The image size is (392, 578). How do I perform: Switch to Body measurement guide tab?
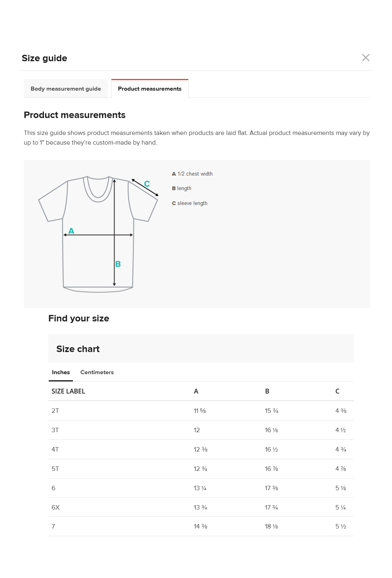[x=66, y=89]
